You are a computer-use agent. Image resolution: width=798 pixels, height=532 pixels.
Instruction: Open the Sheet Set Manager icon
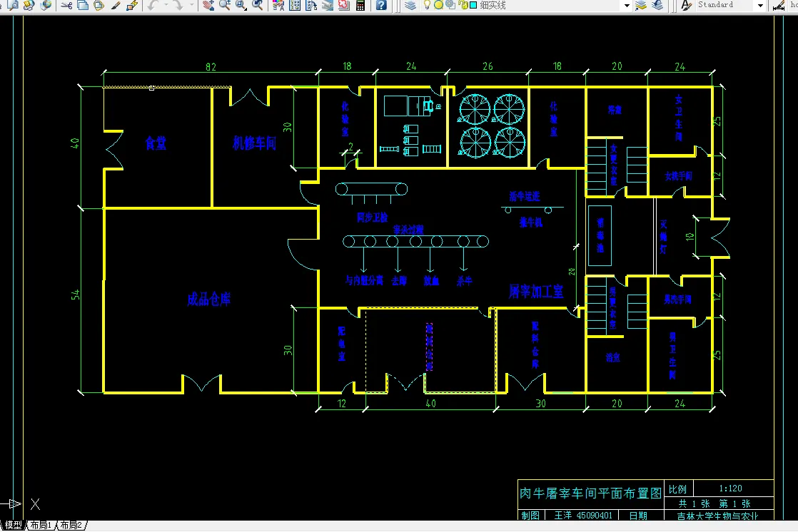tap(327, 5)
